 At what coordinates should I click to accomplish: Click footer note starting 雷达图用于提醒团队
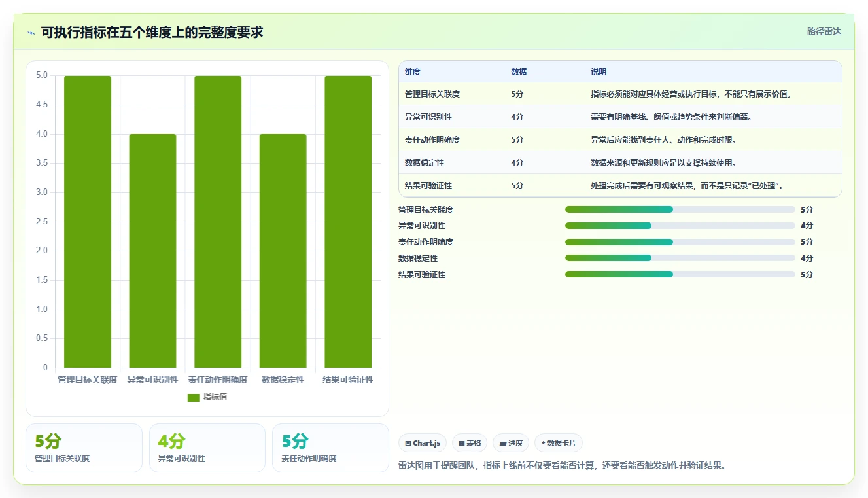[x=563, y=466]
